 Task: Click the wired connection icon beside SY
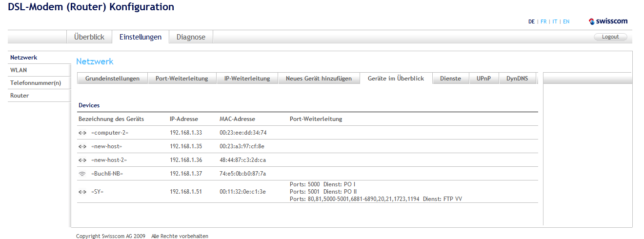click(82, 192)
